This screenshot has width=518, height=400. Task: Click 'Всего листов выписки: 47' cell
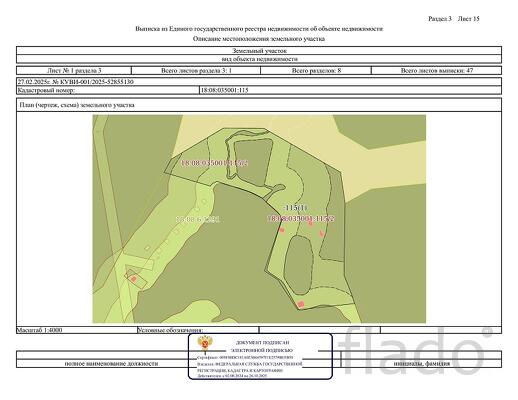tap(437, 70)
